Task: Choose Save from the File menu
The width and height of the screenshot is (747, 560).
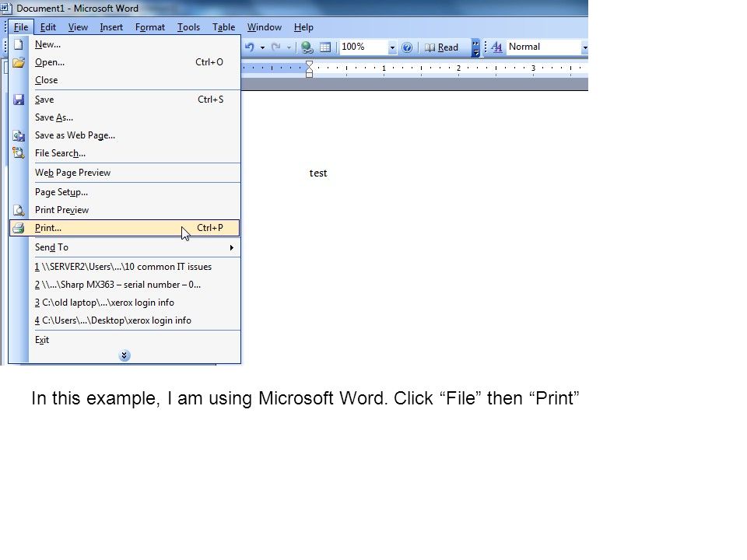Action: pyautogui.click(x=124, y=100)
